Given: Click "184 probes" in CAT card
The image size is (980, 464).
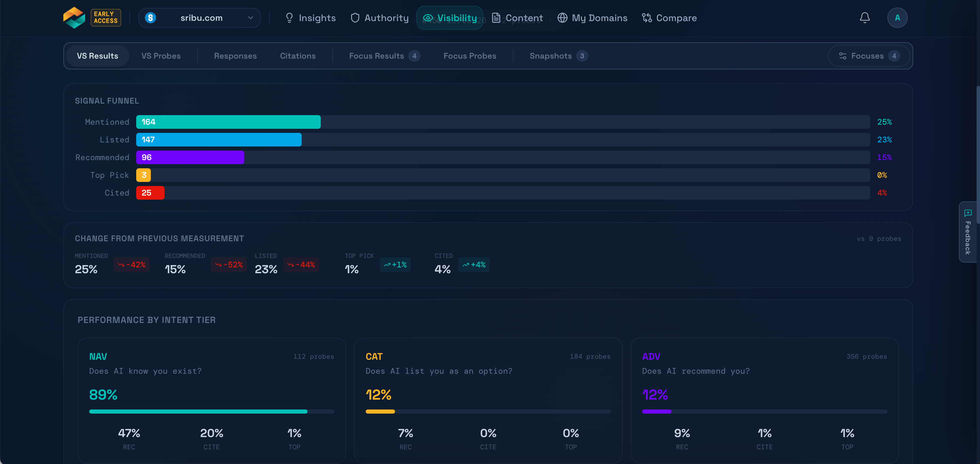Looking at the screenshot, I should click(x=590, y=357).
